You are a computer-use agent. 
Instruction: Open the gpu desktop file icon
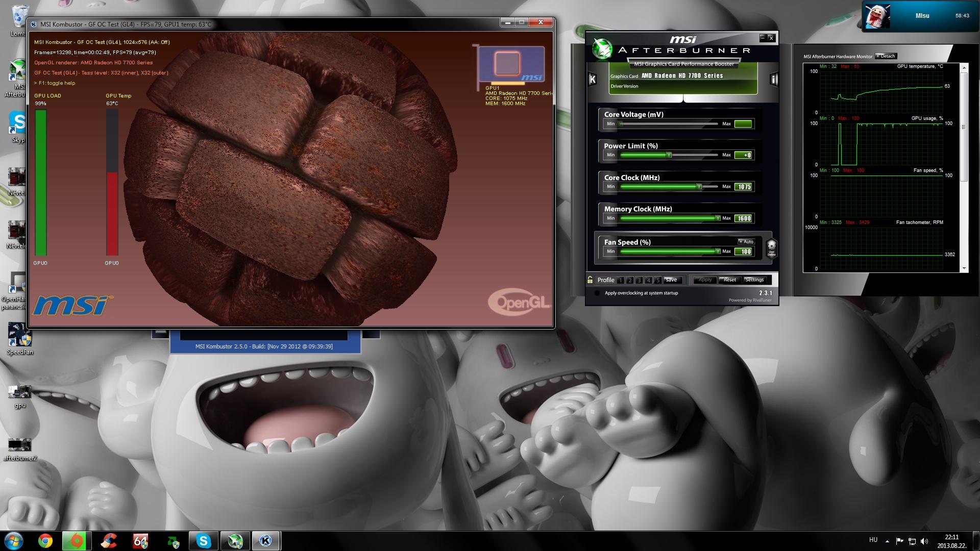20,397
